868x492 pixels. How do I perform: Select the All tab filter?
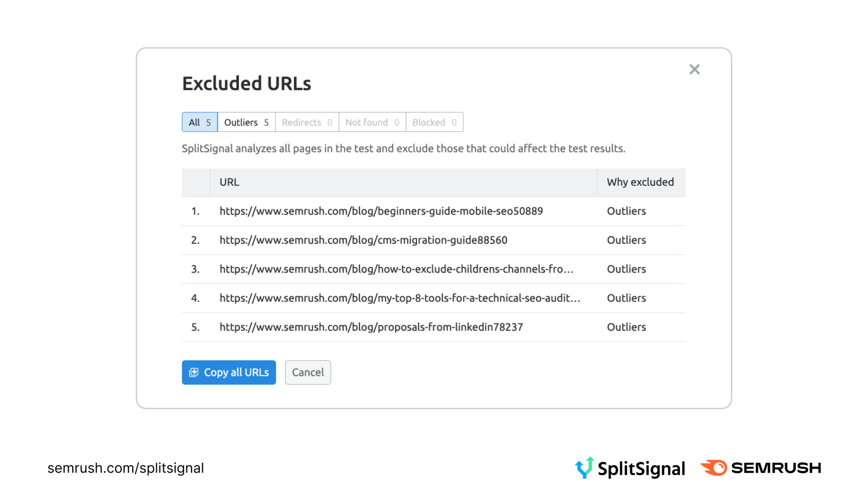[199, 122]
